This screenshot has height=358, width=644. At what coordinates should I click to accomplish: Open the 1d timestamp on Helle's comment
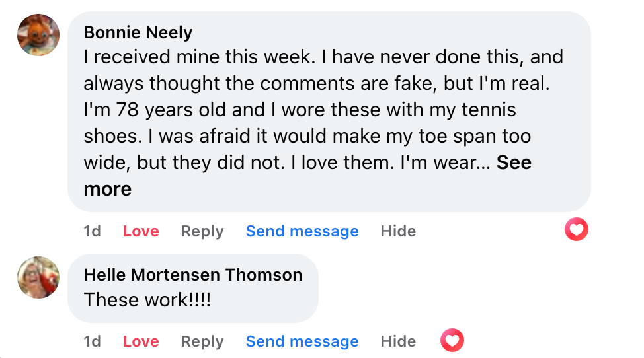click(93, 341)
